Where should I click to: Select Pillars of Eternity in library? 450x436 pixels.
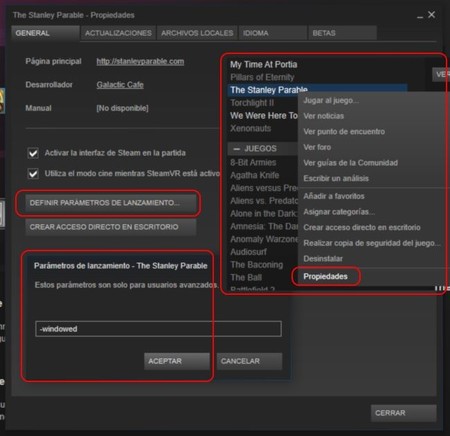262,77
